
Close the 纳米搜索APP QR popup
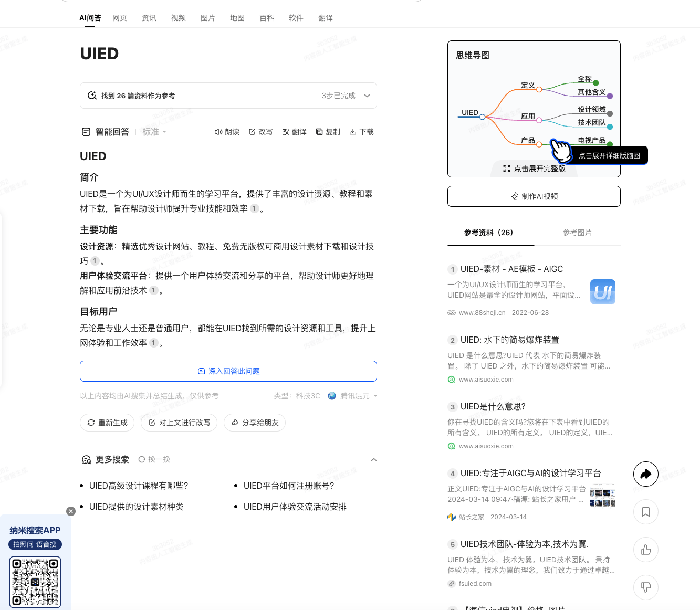point(71,511)
